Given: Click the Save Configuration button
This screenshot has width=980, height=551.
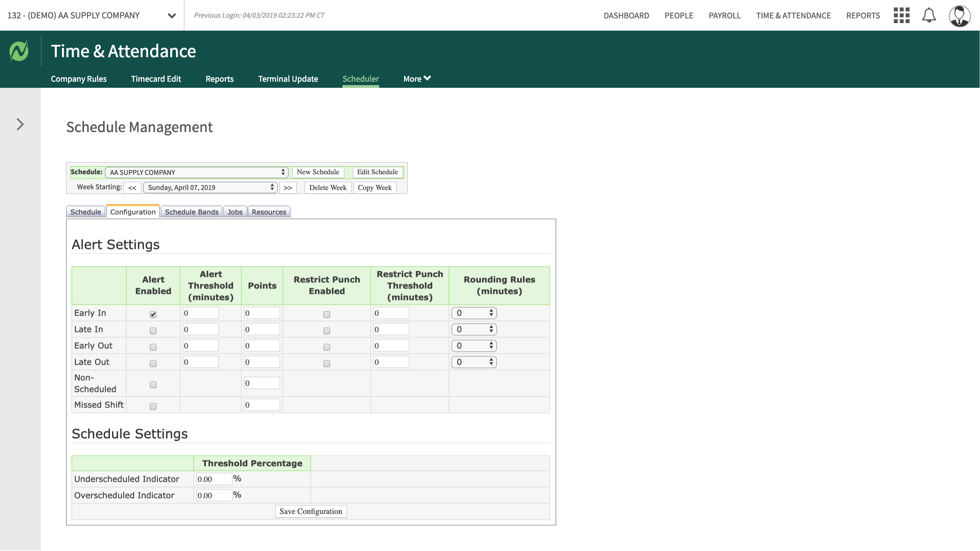Looking at the screenshot, I should [310, 512].
